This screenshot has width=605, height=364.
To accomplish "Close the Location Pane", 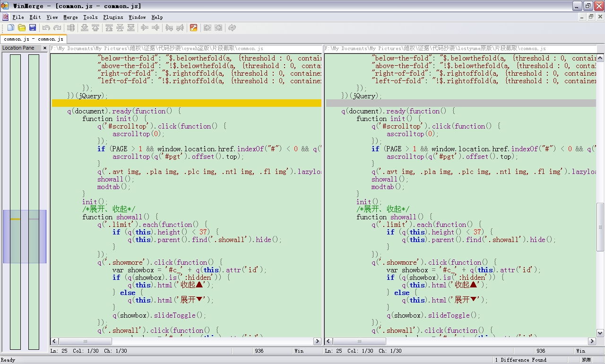I will pos(45,48).
